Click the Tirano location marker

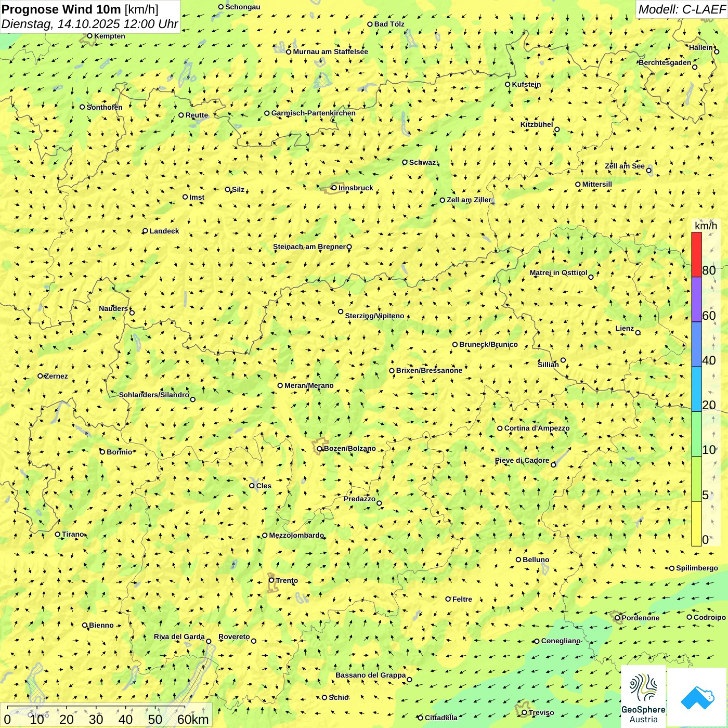pyautogui.click(x=58, y=534)
